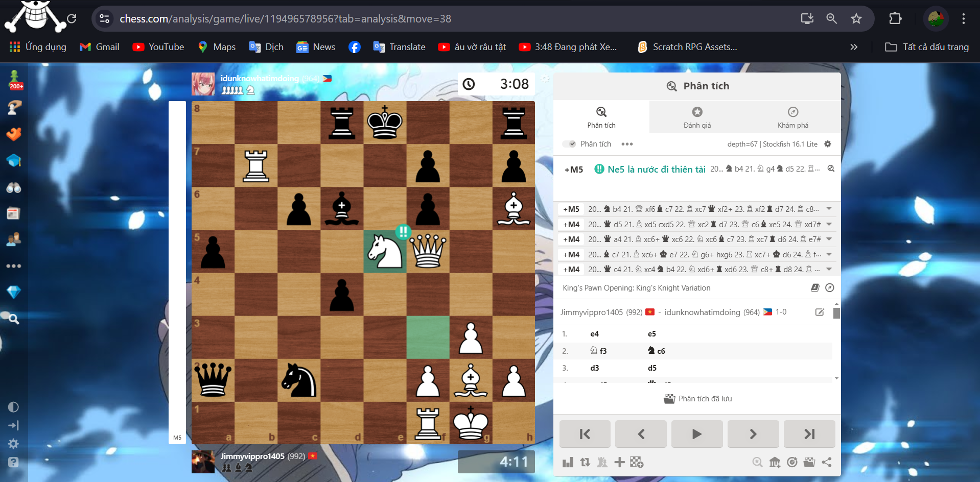
Task: Open idunknowhatimdoing player profile name
Action: click(260, 78)
